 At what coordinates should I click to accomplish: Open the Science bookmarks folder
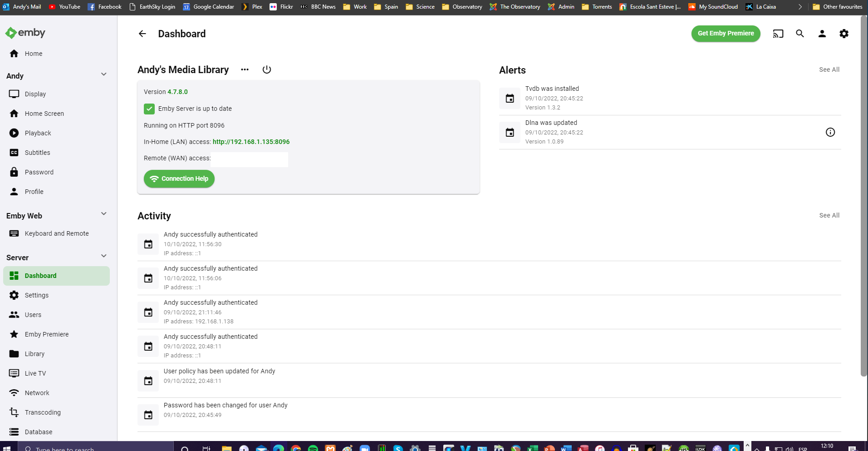[x=420, y=7]
